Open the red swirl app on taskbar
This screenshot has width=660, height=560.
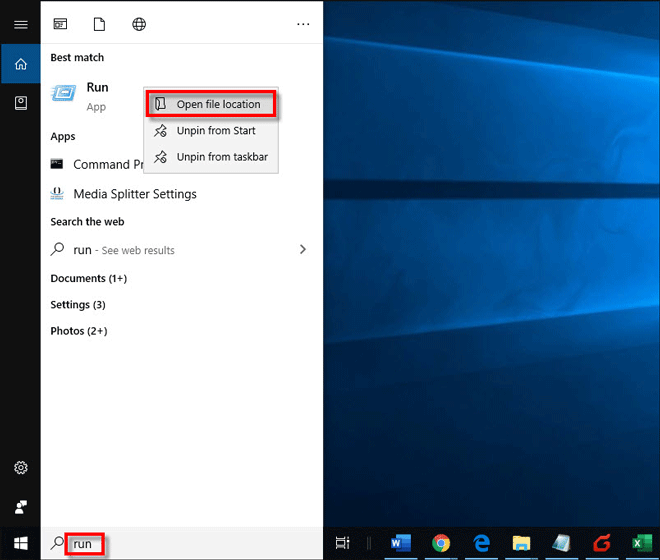(601, 543)
